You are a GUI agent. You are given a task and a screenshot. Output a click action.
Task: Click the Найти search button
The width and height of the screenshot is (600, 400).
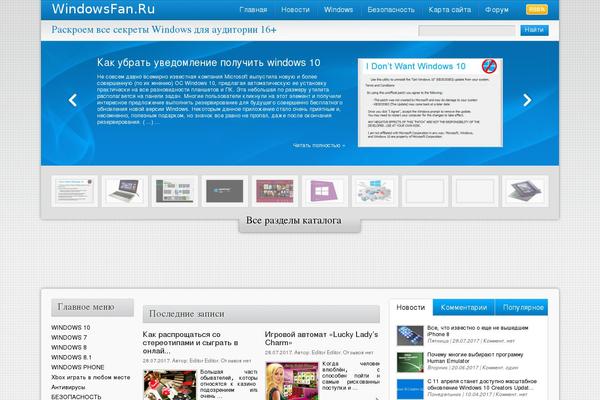click(534, 30)
